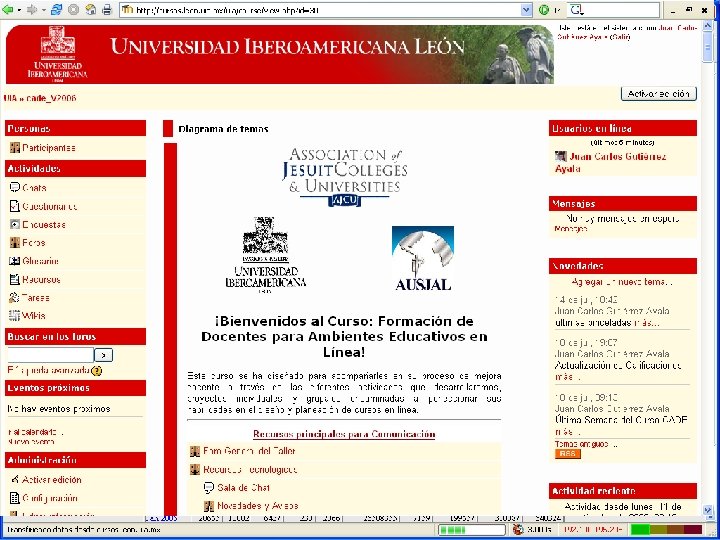The height and width of the screenshot is (540, 720).
Task: Expand the address bar URL dropdown
Action: pyautogui.click(x=527, y=10)
